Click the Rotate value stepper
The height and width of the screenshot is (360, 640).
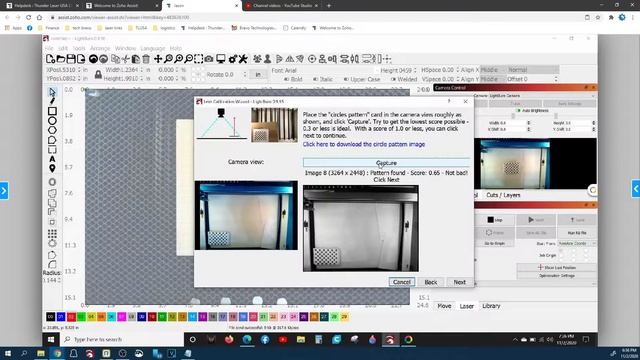pos(244,75)
